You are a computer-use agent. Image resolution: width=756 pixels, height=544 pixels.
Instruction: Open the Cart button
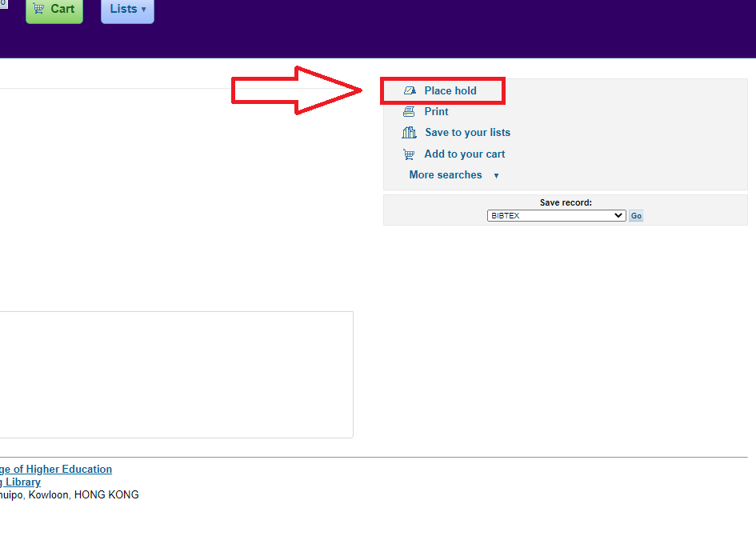pos(54,10)
